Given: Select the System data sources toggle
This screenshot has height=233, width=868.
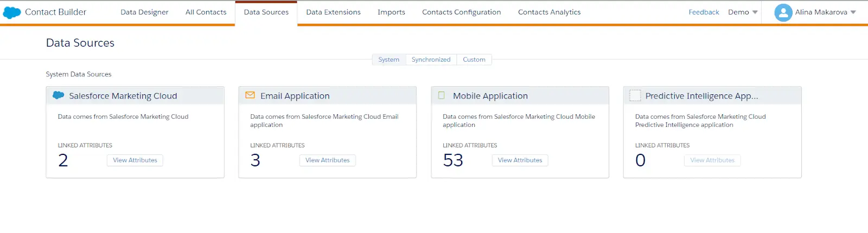Looking at the screenshot, I should pyautogui.click(x=388, y=60).
